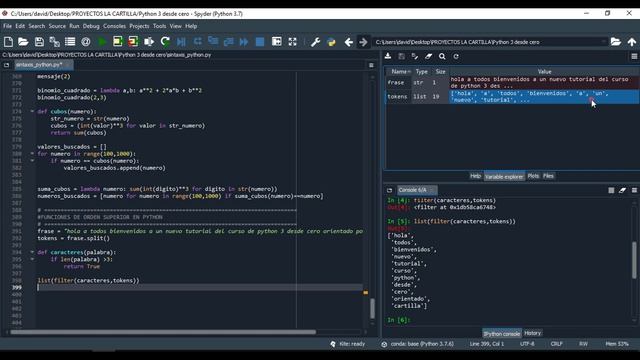
Task: Start debugging the file
Action: coord(181,42)
